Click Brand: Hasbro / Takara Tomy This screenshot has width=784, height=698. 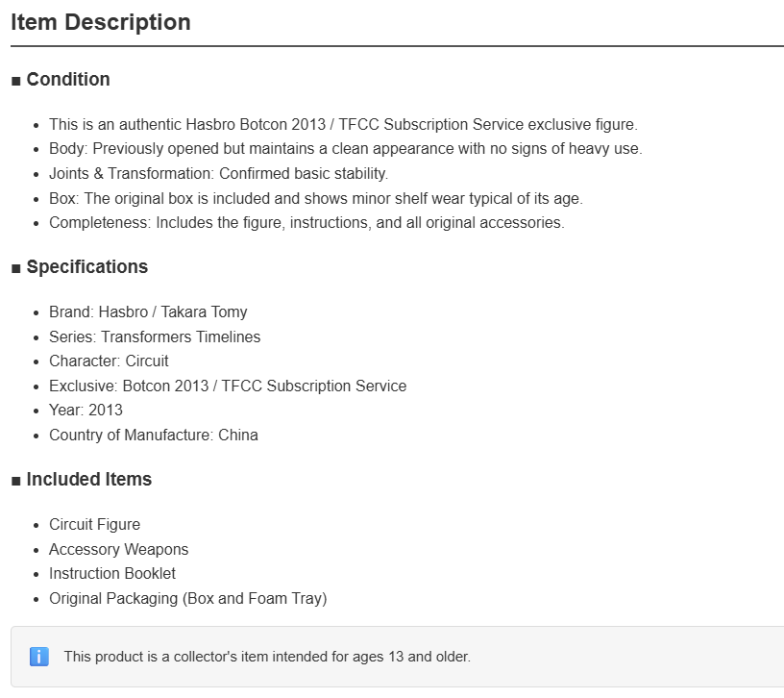click(148, 312)
